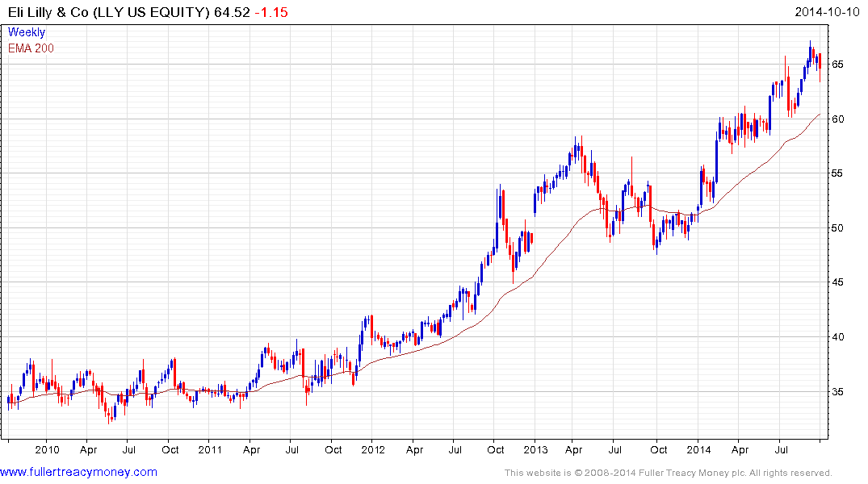Click the Oct label before 2014
This screenshot has width=868, height=484.
click(x=659, y=449)
